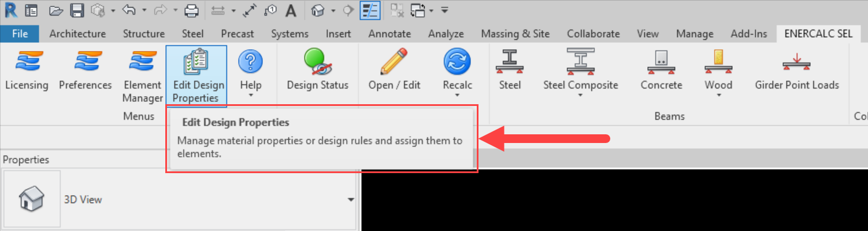
Task: Click the Switch Windows icon
Action: point(418,10)
